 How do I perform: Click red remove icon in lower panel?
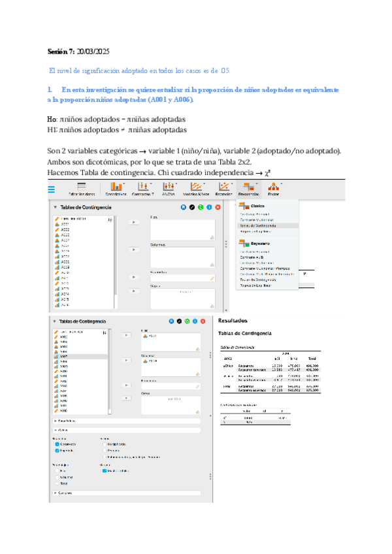203,321
